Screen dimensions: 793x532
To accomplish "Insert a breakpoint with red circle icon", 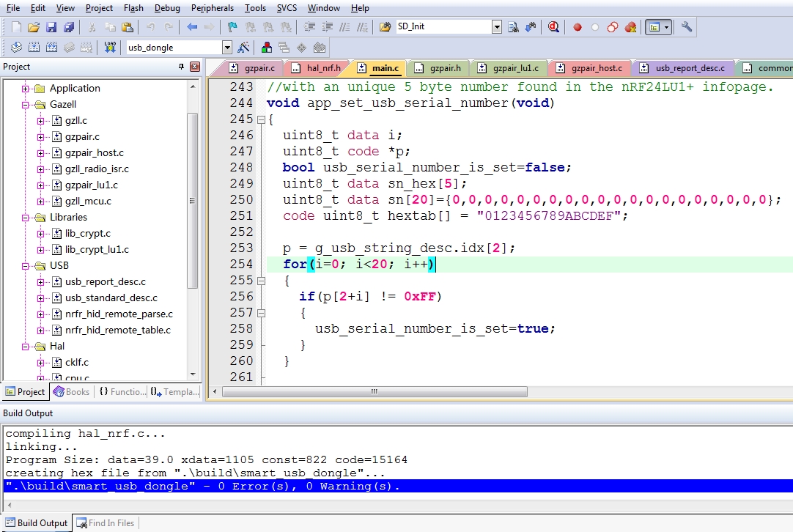I will click(x=577, y=27).
